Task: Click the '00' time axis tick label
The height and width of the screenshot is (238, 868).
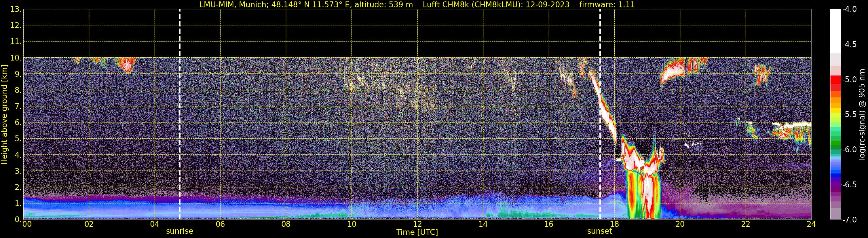Action: click(x=27, y=224)
